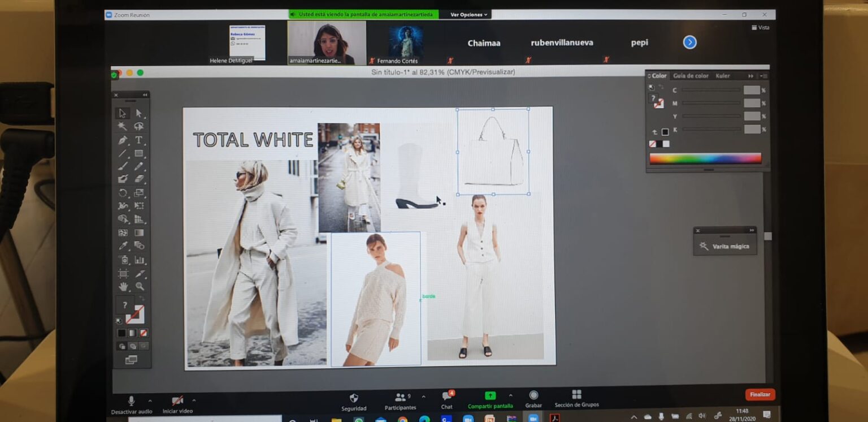Click Compartir pantalla button
Screen dimensions: 868x422
pos(490,401)
